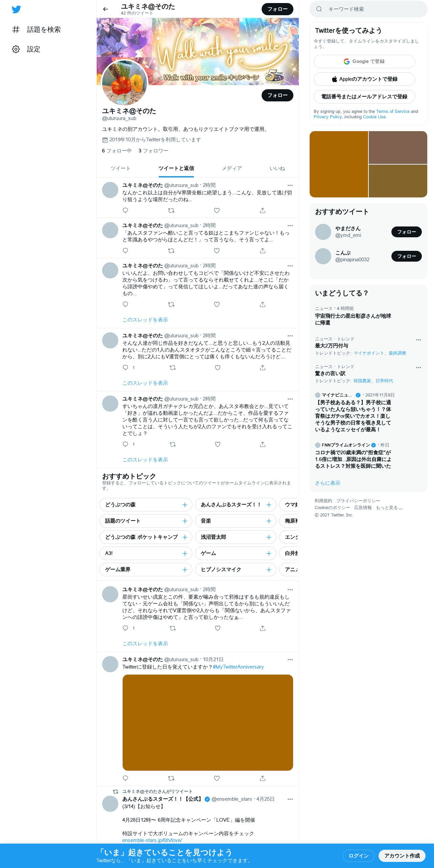Like the いいんだよ、お問い合わせ tweet
This screenshot has height=868, width=434.
point(217,304)
